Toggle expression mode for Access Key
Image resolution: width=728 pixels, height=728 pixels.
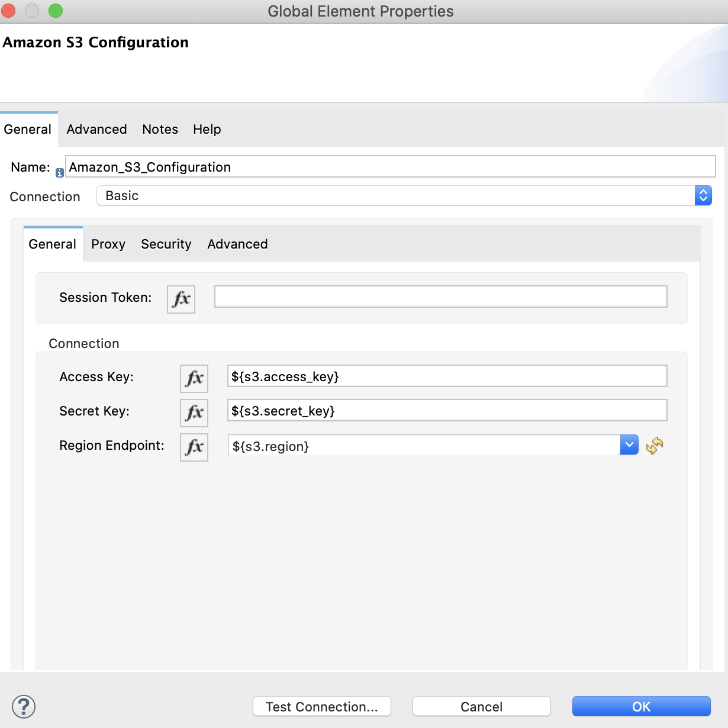coord(194,378)
